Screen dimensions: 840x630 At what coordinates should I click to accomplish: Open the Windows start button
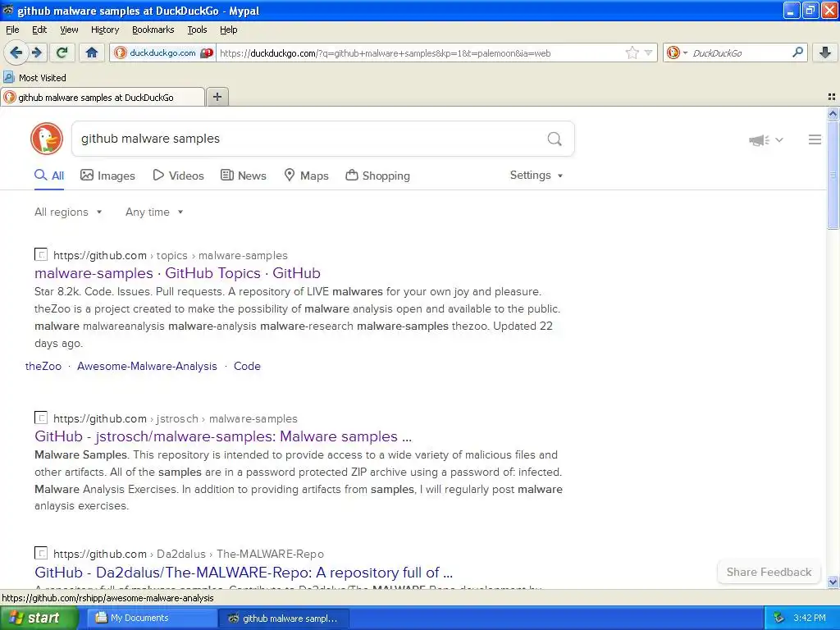pyautogui.click(x=39, y=619)
